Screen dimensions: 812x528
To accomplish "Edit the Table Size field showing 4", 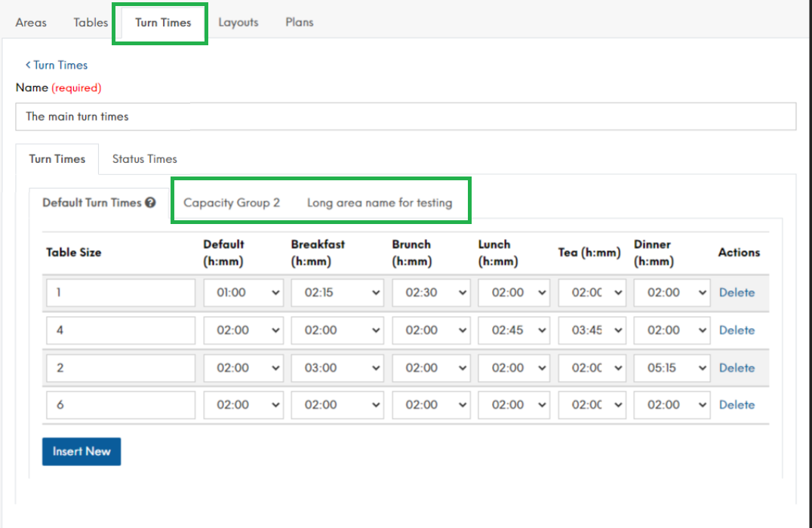I will (x=121, y=330).
